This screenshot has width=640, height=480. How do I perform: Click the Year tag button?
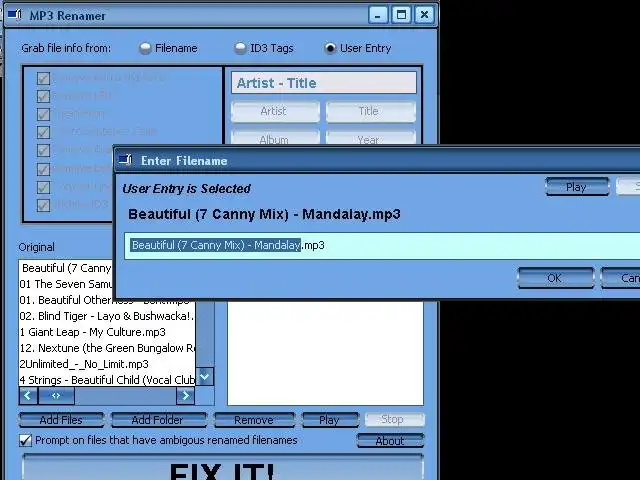point(371,138)
